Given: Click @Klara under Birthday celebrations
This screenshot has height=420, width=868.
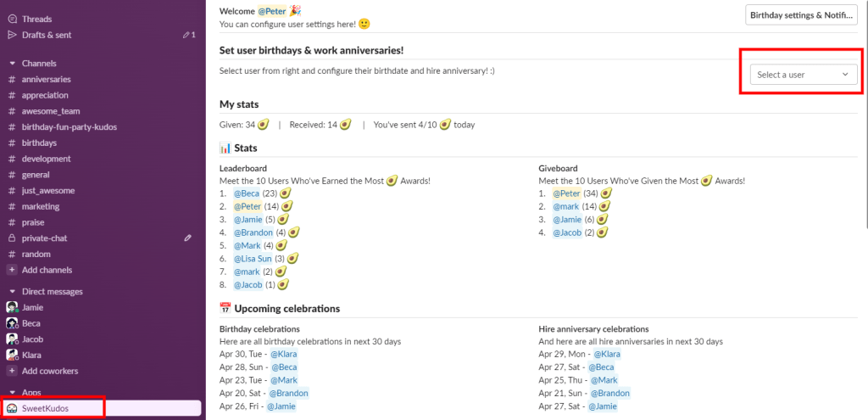Looking at the screenshot, I should pos(287,353).
